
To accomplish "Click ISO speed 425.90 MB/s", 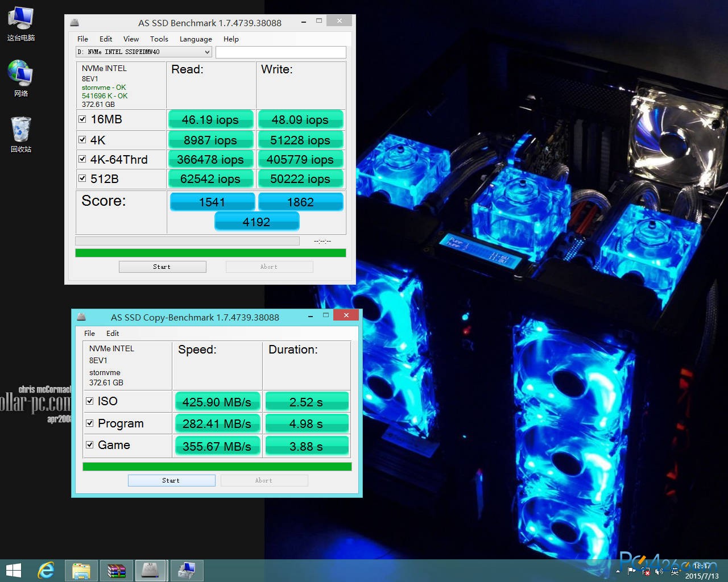I will tap(217, 402).
